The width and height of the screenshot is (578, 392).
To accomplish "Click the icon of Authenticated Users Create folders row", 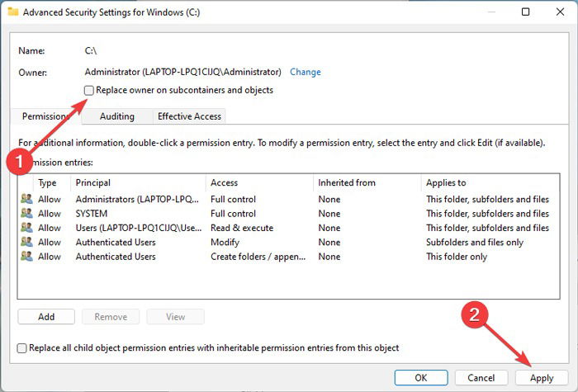I will click(26, 257).
